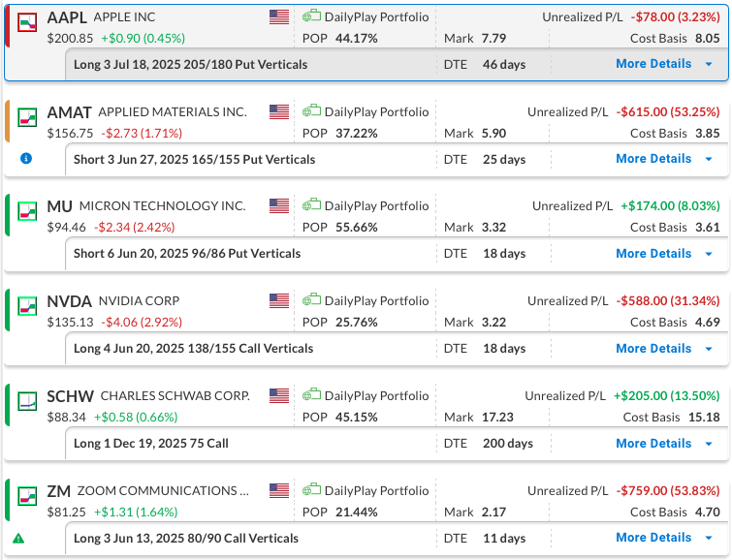The width and height of the screenshot is (732, 560).
Task: Click the SCHW Cost Basis 15.18
Action: coord(704,417)
